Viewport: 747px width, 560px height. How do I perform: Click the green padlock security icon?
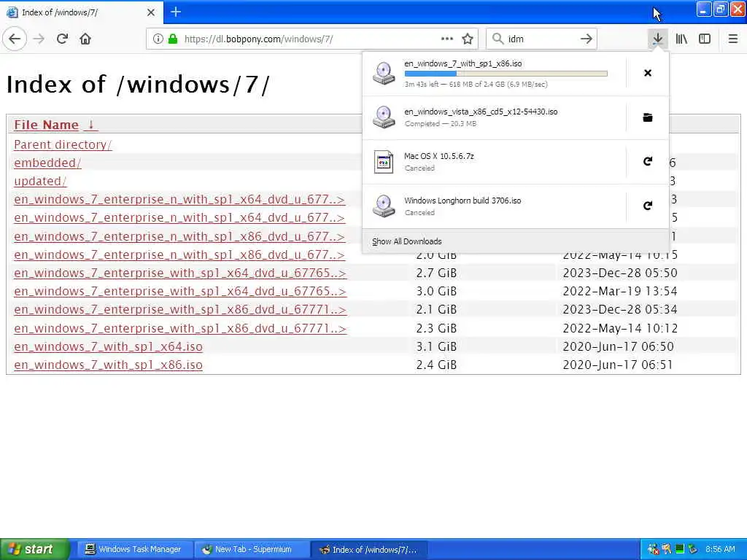(173, 39)
